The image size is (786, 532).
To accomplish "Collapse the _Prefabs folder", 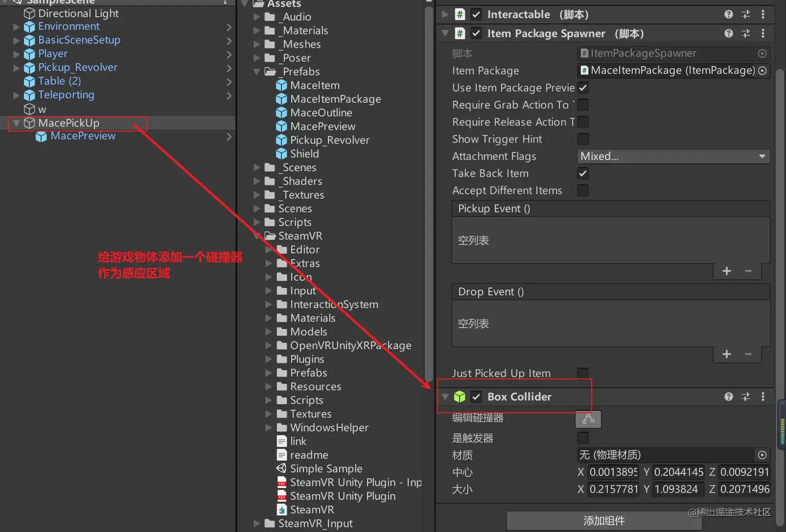I will (257, 72).
